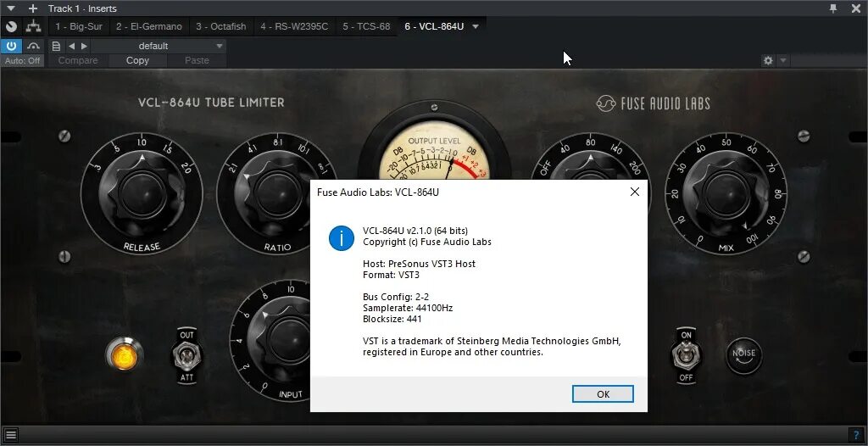Open the hamburger menu at bottom left
Screen dimensions: 868x446
click(10, 434)
